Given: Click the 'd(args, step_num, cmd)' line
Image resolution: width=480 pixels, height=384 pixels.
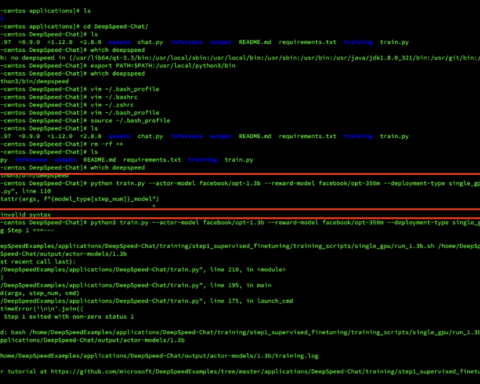Looking at the screenshot, I should (40, 293).
